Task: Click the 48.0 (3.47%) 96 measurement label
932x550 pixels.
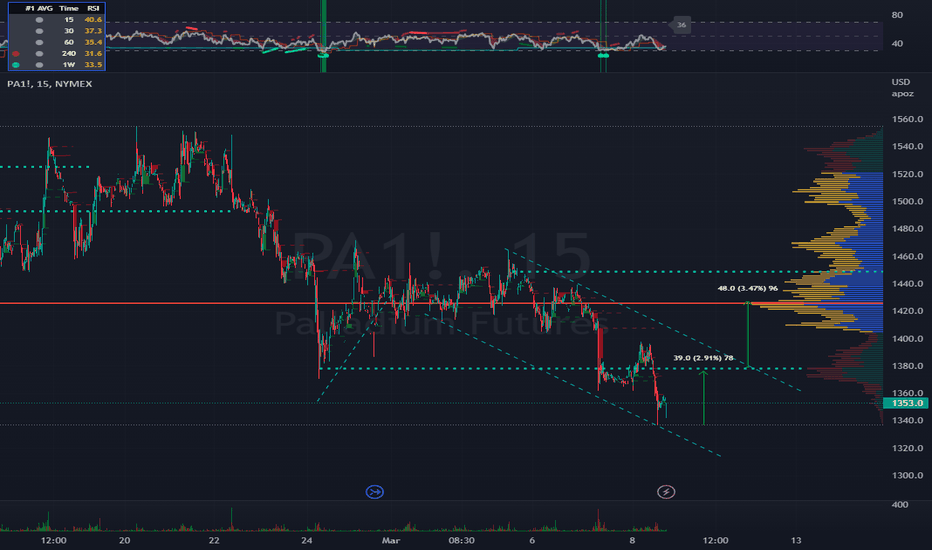Action: [x=748, y=288]
